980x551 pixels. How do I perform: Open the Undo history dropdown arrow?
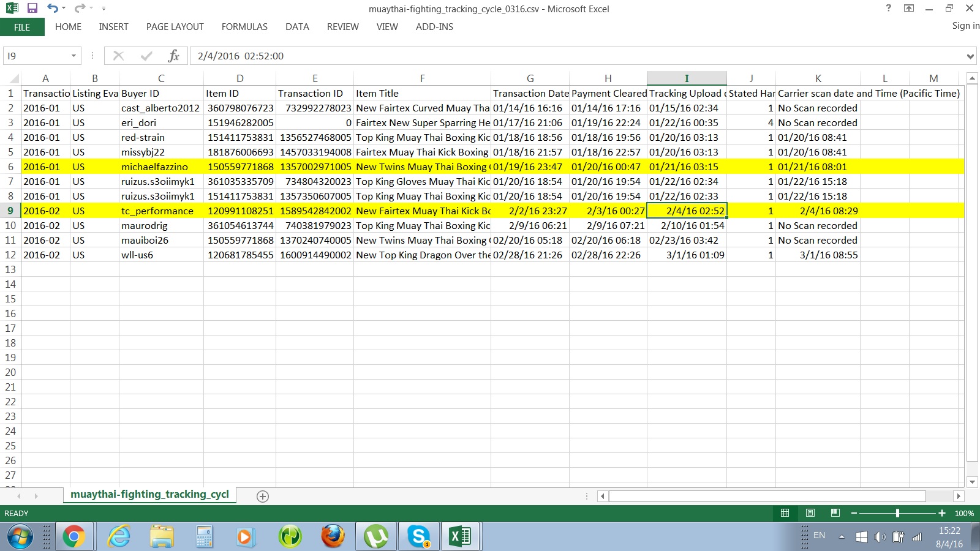coord(63,9)
